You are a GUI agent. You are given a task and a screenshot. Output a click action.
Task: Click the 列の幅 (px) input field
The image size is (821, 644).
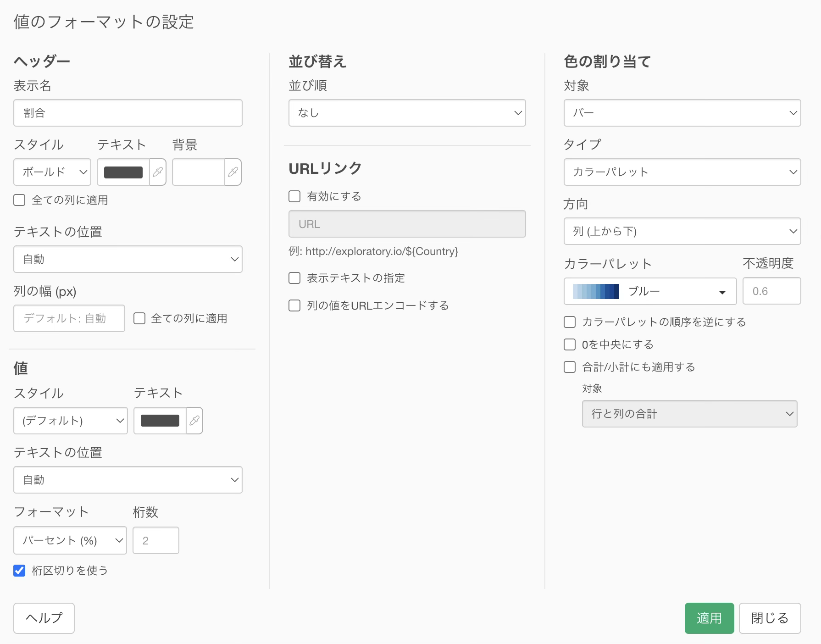point(69,318)
